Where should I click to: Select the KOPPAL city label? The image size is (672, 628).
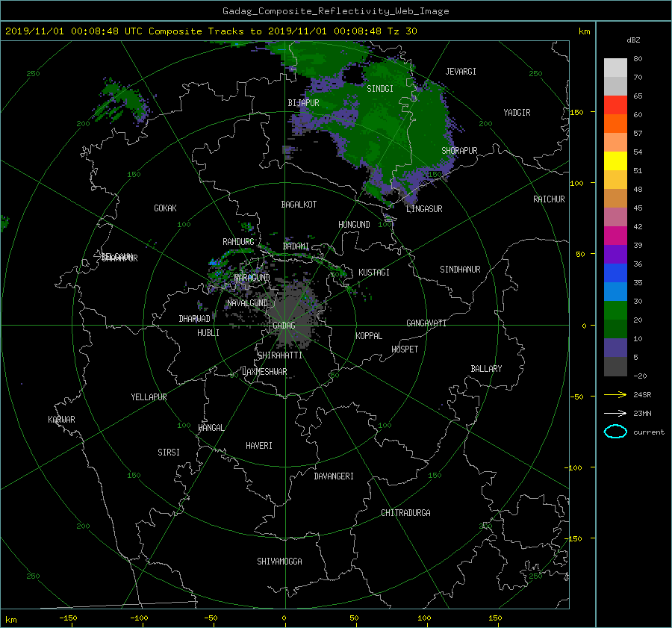pyautogui.click(x=369, y=336)
